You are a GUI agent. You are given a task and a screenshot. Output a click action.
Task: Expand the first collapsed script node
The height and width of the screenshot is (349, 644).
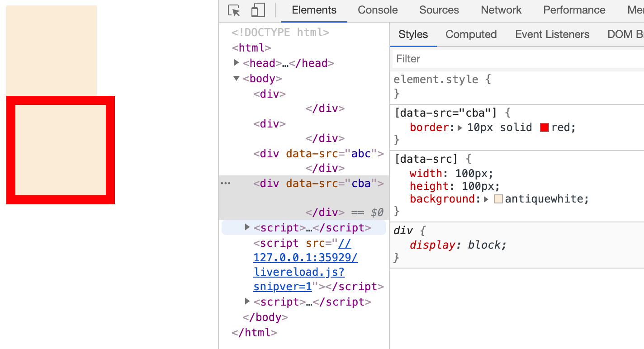pyautogui.click(x=247, y=227)
